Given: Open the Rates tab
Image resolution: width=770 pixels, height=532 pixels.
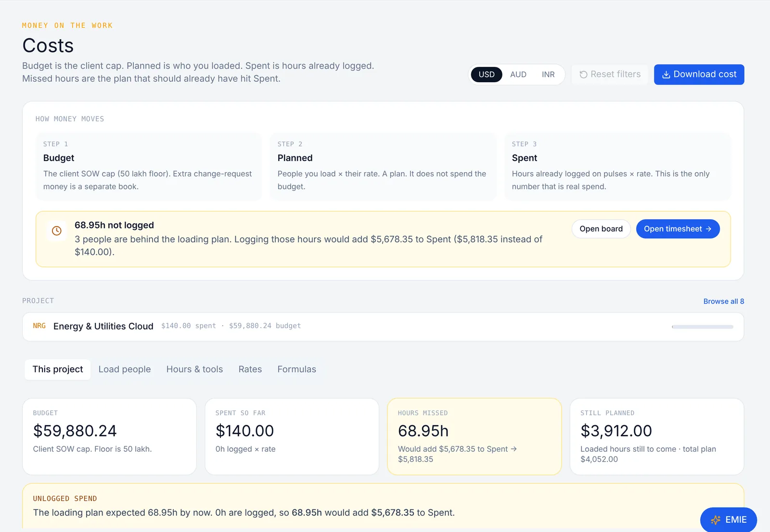Looking at the screenshot, I should (x=250, y=369).
